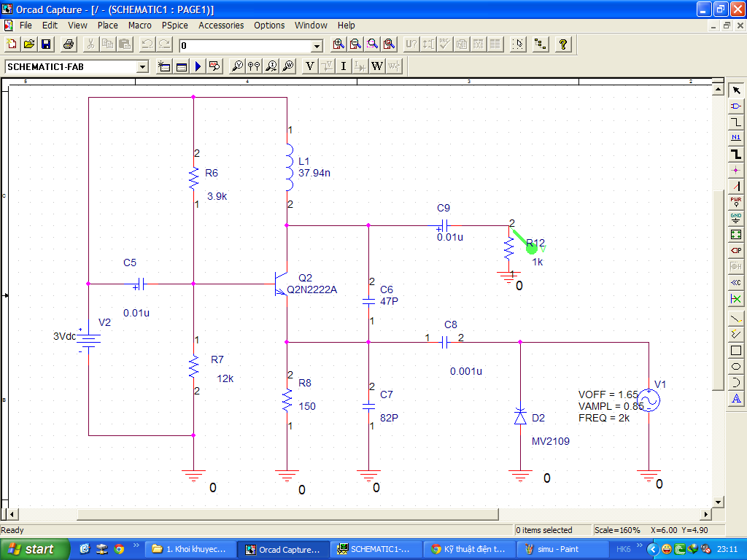Click the horizontal scrollbar thumb

(x=287, y=514)
